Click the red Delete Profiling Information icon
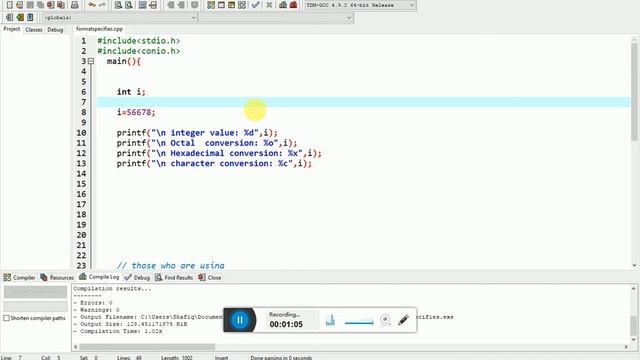Viewport: 640px width, 360px height. pyautogui.click(x=293, y=5)
